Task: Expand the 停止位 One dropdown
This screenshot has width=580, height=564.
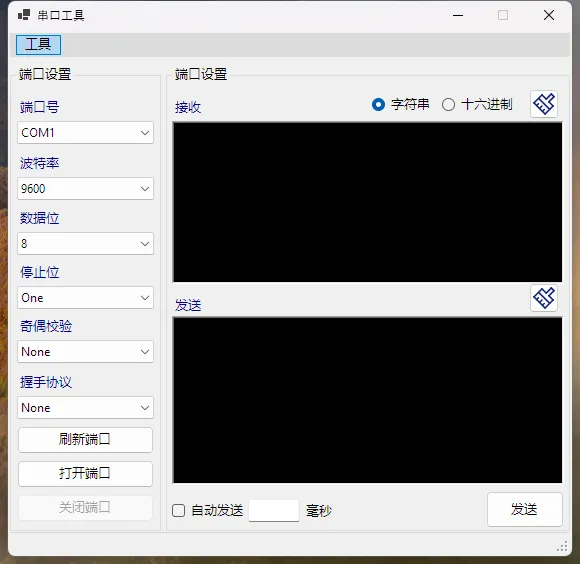Action: 85,297
